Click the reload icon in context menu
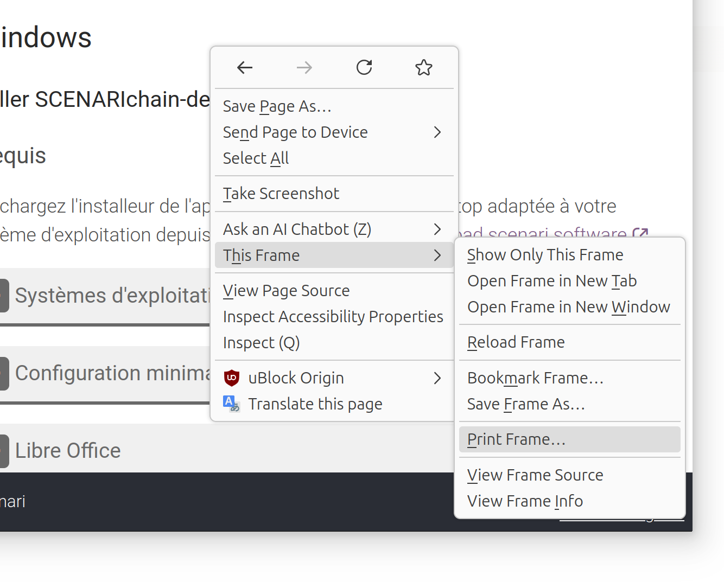Image resolution: width=724 pixels, height=588 pixels. [364, 68]
